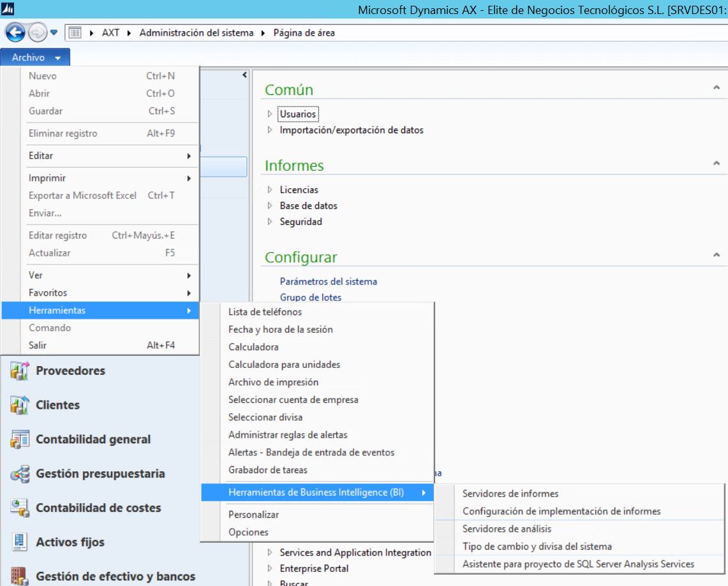
Task: Open Gestión presupuestaria module label
Action: click(x=100, y=474)
